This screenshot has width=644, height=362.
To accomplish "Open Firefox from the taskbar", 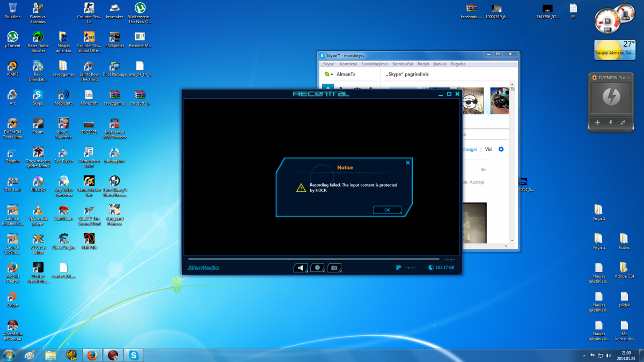I will click(x=91, y=355).
